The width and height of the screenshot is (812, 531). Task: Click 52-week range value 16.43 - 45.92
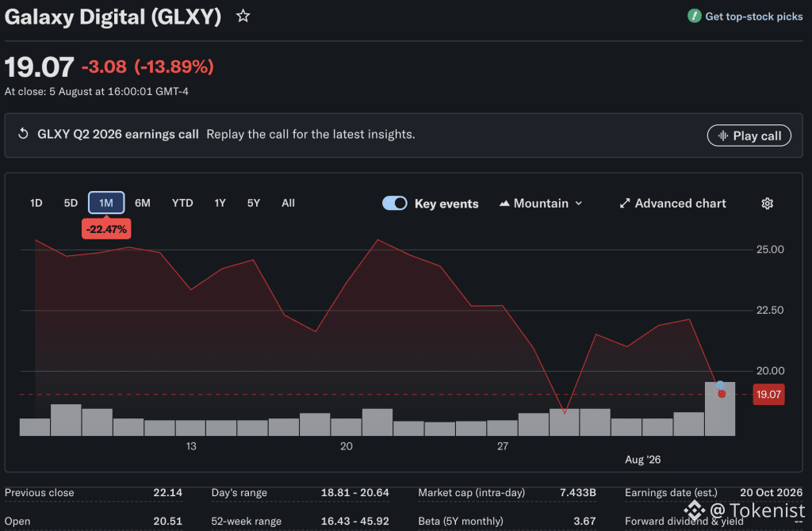[354, 521]
